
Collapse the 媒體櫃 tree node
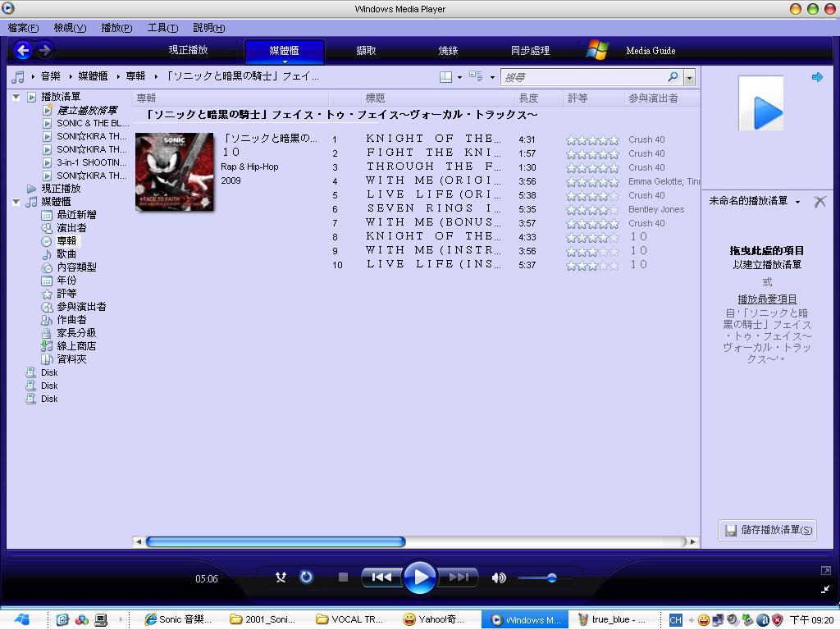16,202
